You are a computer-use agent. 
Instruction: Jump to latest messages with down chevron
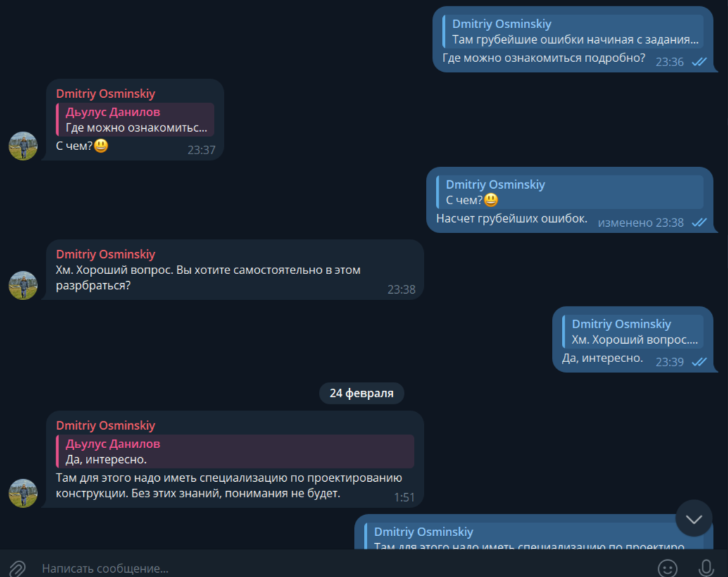click(x=694, y=519)
